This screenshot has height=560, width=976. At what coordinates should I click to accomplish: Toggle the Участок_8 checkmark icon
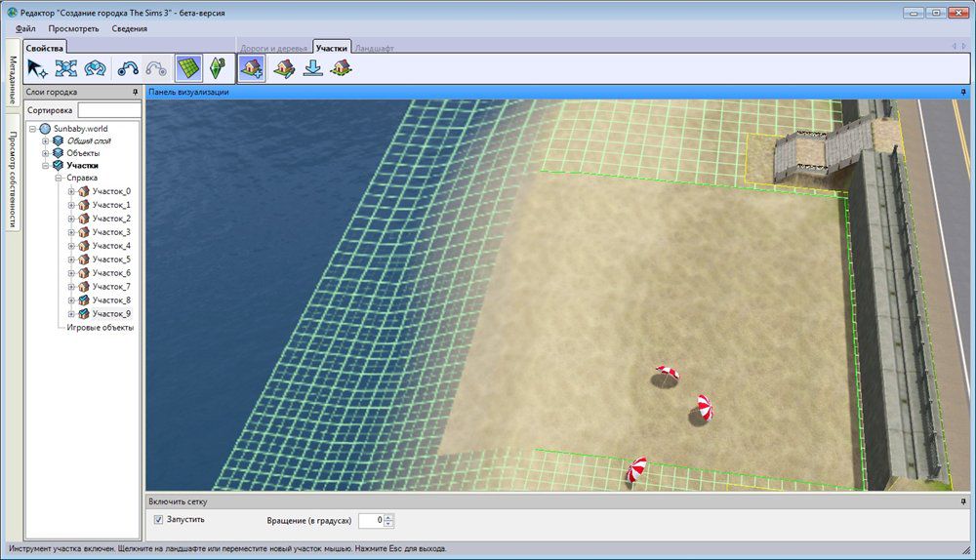pyautogui.click(x=84, y=300)
